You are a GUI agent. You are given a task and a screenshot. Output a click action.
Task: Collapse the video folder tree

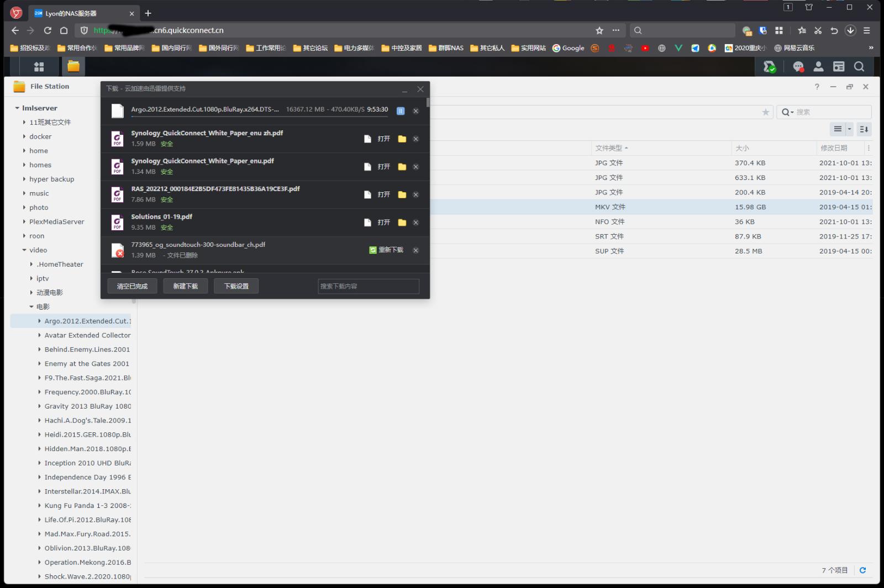point(24,250)
